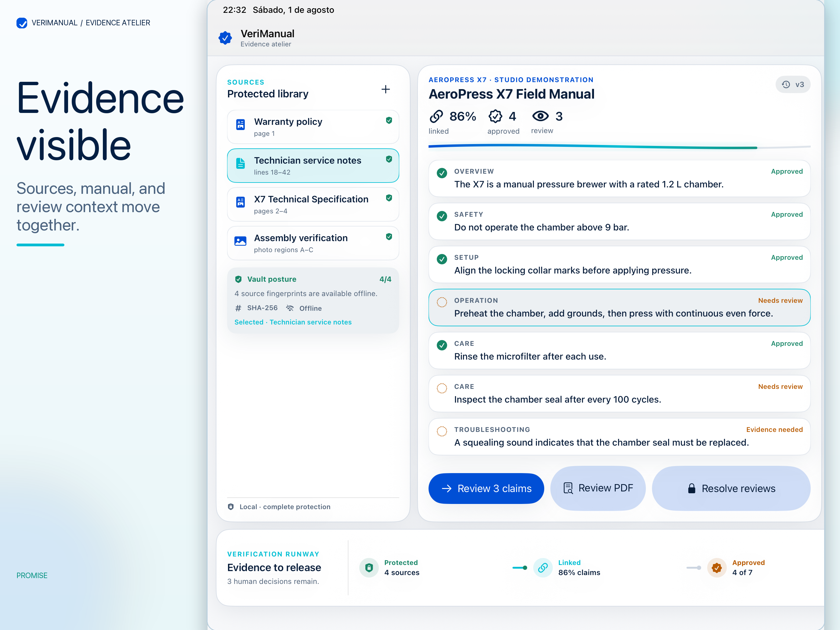Click the locked Resolve reviews button
Image resolution: width=840 pixels, height=630 pixels.
click(731, 488)
